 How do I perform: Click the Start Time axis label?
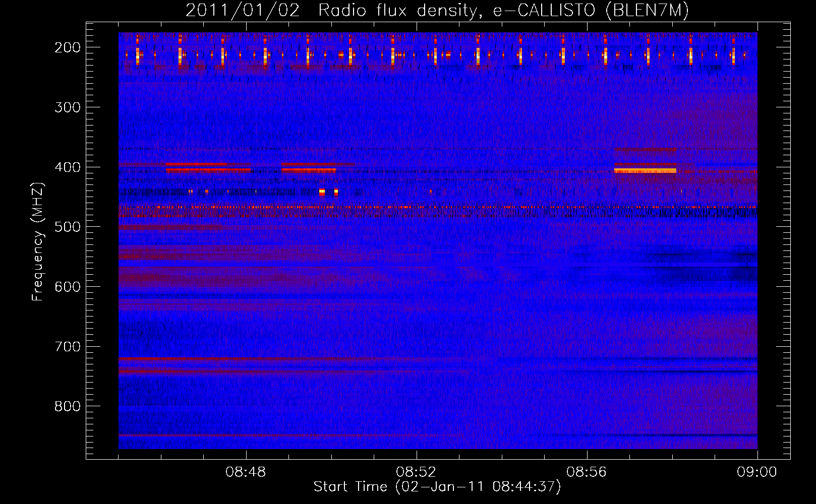[x=437, y=487]
